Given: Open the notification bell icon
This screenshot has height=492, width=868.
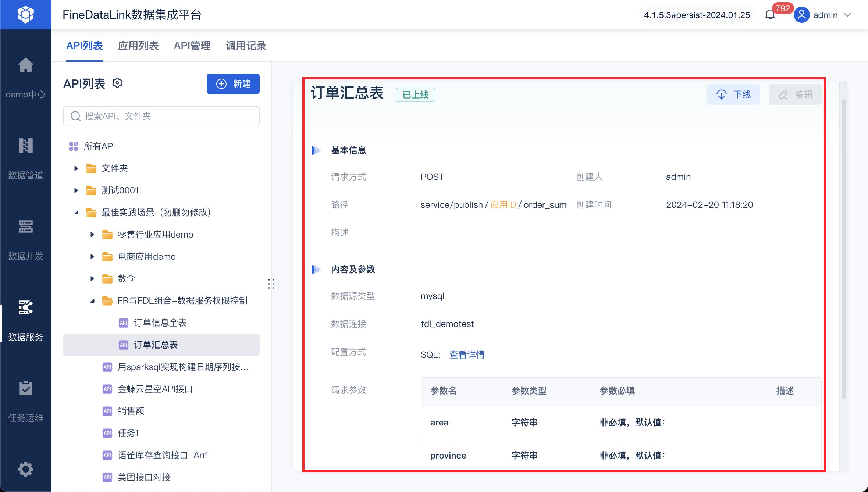Looking at the screenshot, I should [x=770, y=15].
